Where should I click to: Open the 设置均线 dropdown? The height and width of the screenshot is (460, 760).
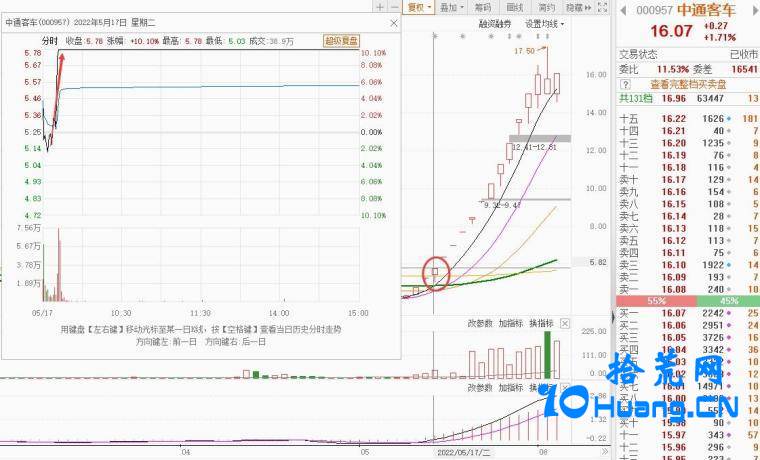(x=545, y=24)
